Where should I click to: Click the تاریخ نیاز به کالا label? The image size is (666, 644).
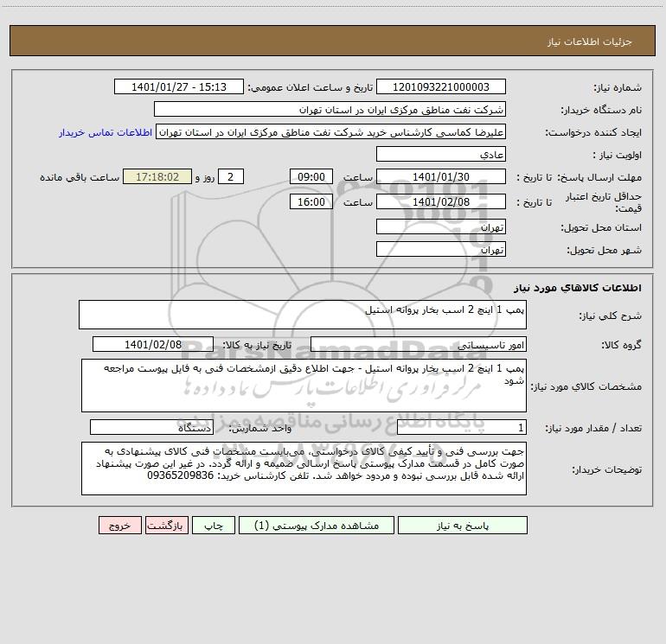coord(257,345)
